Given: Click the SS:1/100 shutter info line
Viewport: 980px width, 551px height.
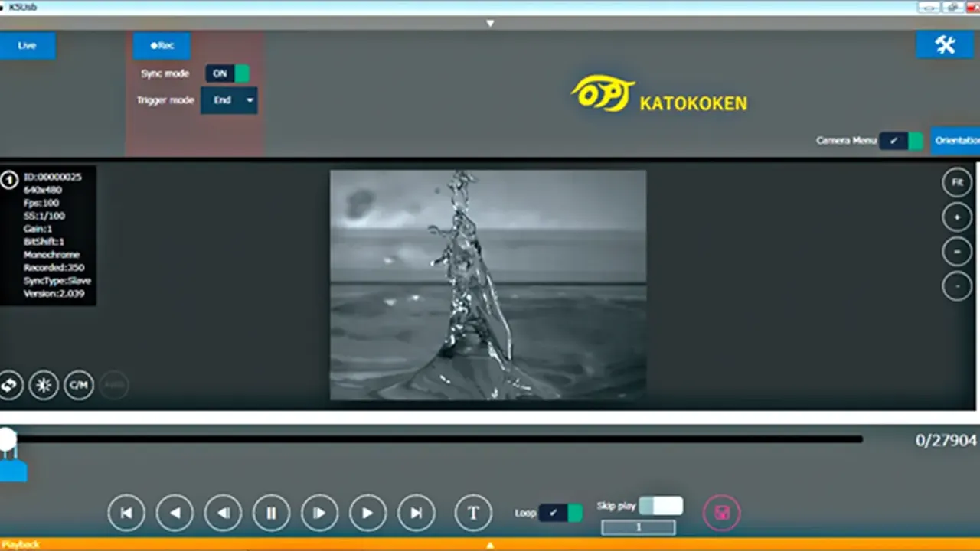Looking at the screenshot, I should (x=44, y=216).
